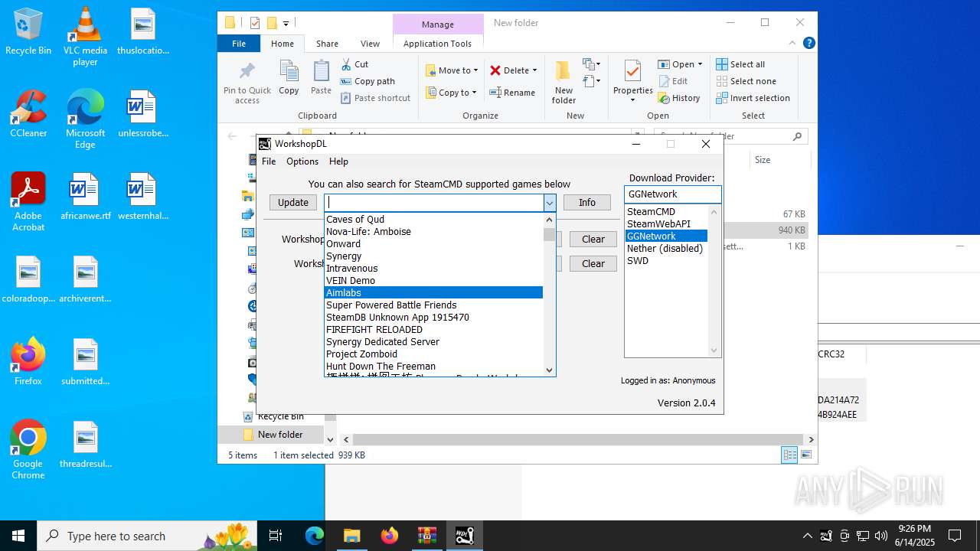Click the Rename icon in Organize group

[496, 93]
